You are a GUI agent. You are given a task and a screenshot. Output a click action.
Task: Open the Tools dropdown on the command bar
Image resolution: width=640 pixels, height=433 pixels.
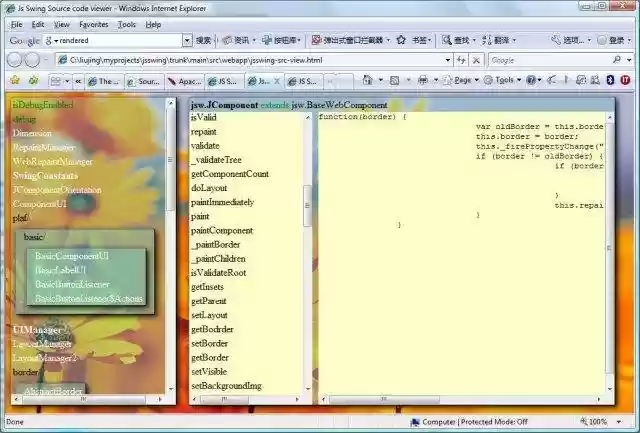[x=502, y=80]
